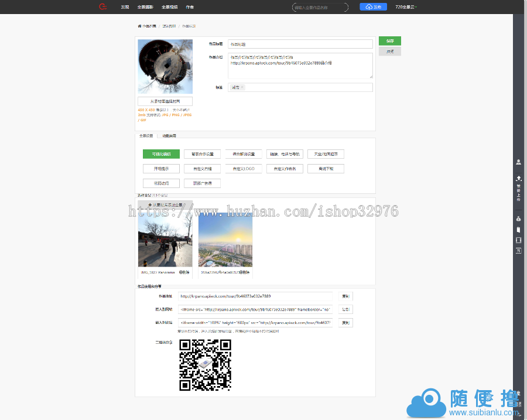This screenshot has width=527, height=420.
Task: Click the 离线下载 button
Action: (326, 169)
